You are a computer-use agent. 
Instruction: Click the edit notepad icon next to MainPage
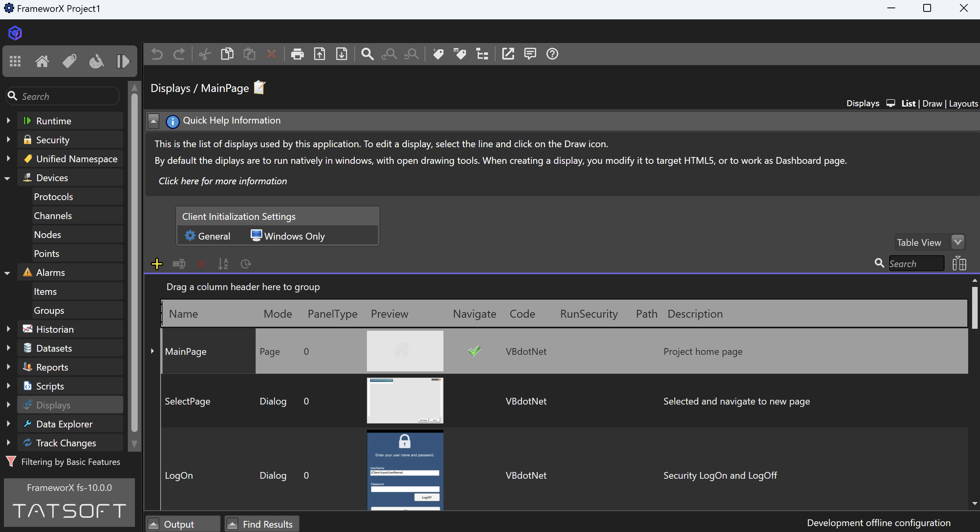click(260, 87)
